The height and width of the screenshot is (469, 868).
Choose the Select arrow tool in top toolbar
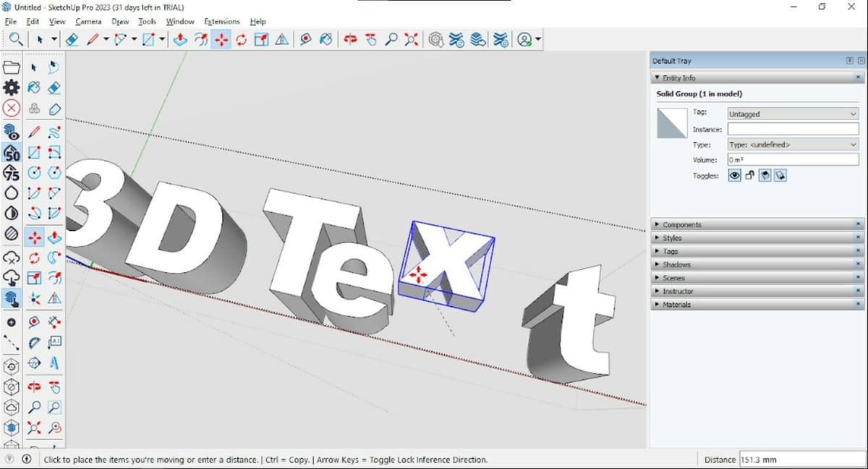41,40
